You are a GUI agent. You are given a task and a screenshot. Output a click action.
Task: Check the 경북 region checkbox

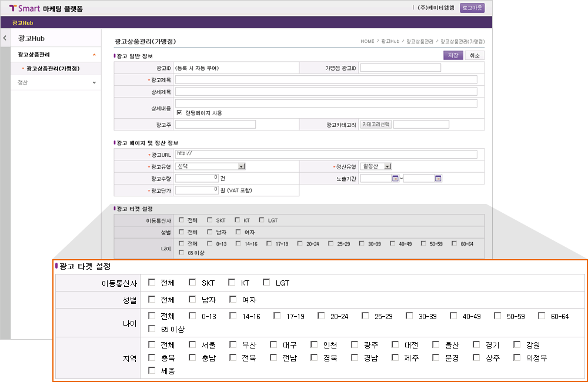coord(314,357)
